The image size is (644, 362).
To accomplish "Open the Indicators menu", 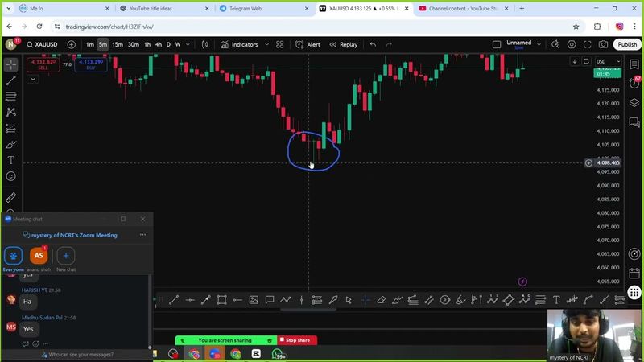I will pyautogui.click(x=239, y=45).
